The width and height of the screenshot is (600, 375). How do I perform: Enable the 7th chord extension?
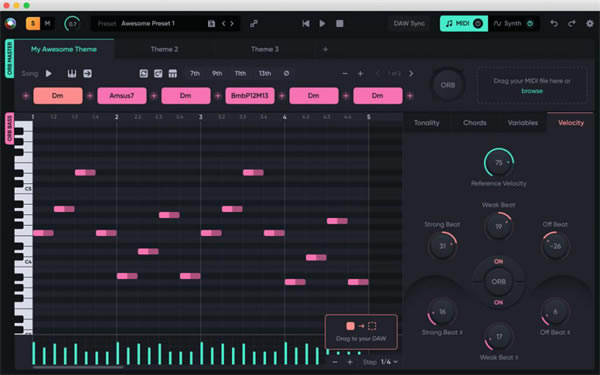point(195,73)
